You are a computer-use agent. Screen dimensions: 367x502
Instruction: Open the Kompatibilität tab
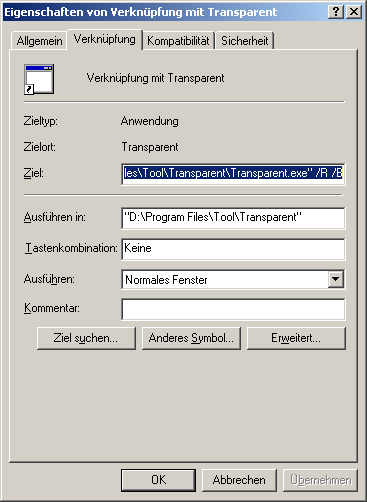click(178, 41)
